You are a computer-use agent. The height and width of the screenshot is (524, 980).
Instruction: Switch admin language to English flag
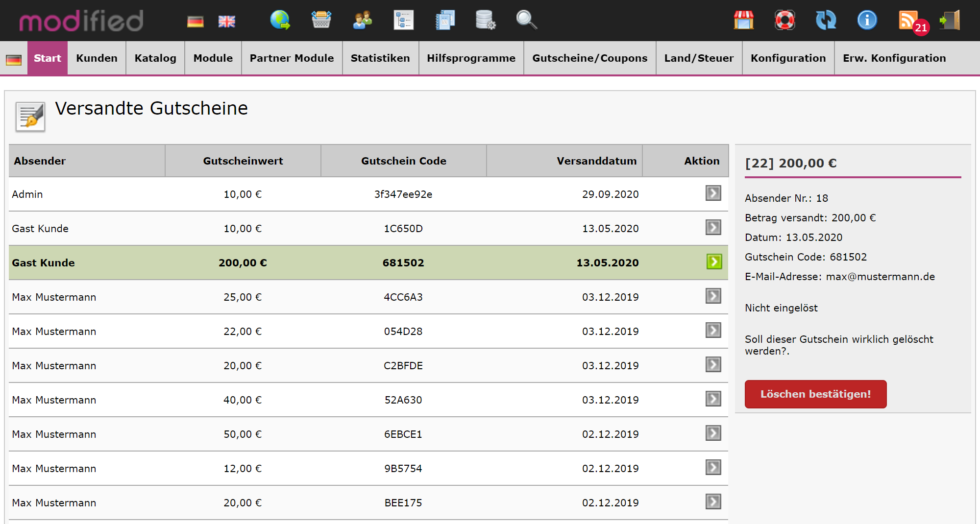coord(226,22)
